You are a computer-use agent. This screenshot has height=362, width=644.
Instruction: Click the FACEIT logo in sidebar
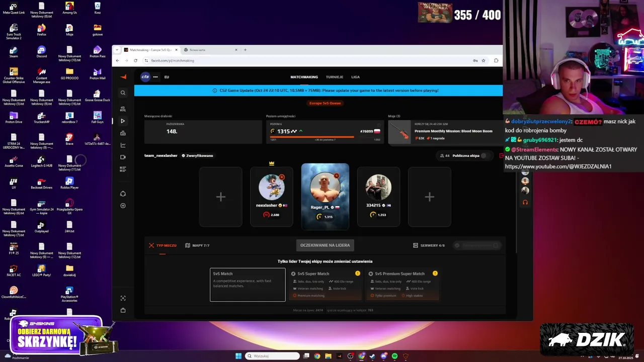pyautogui.click(x=123, y=77)
